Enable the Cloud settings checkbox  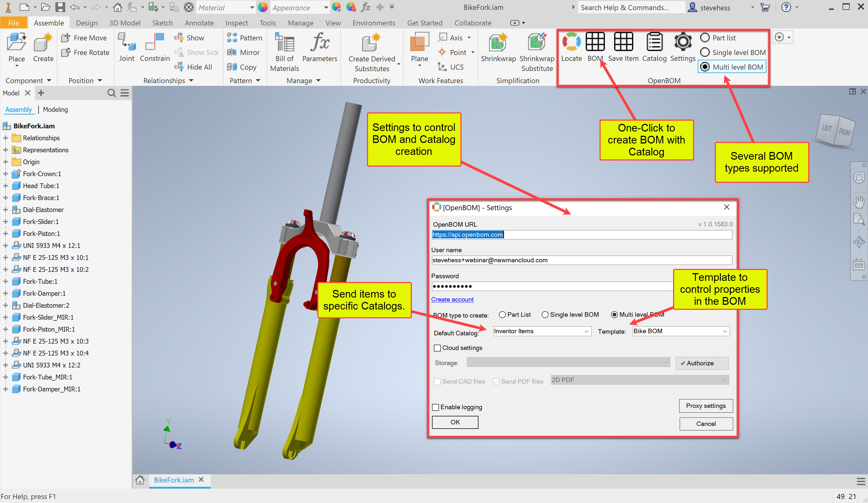click(x=437, y=348)
